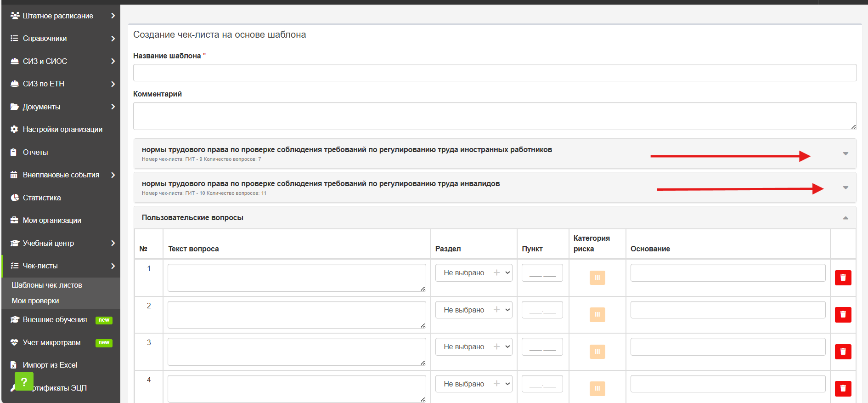Screen dimensions: 868x403
Task: Click the Справочники list icon
Action: 14,38
